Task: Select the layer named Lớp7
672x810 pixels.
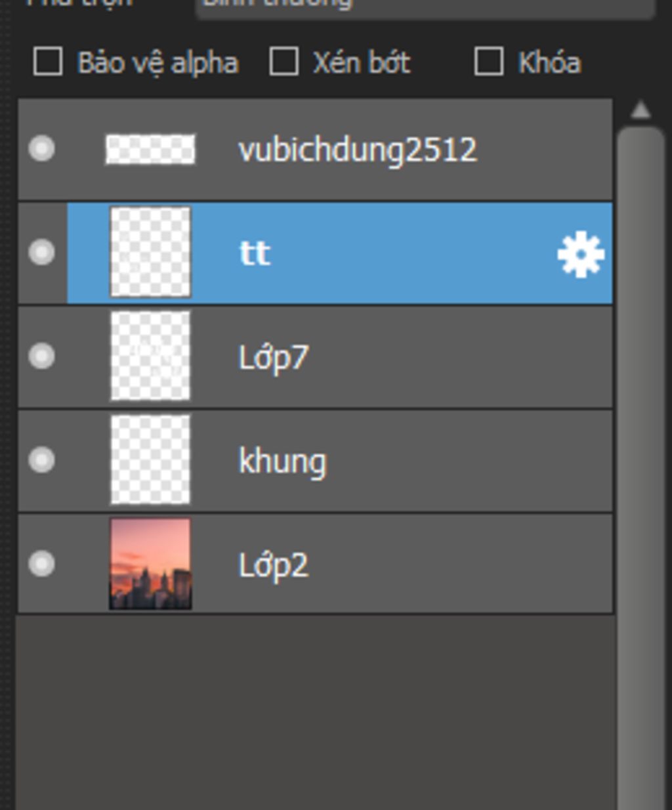Action: coord(273,358)
